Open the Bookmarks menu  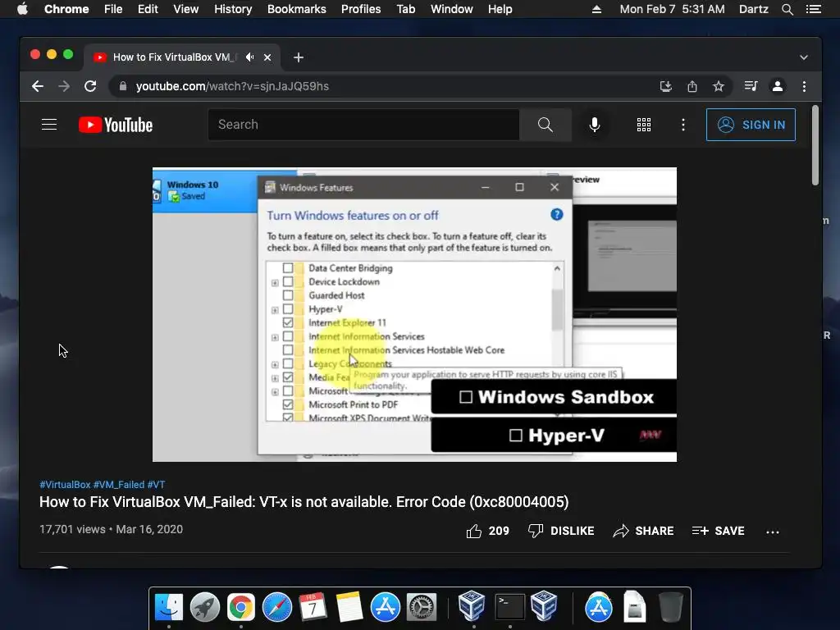[x=297, y=9]
